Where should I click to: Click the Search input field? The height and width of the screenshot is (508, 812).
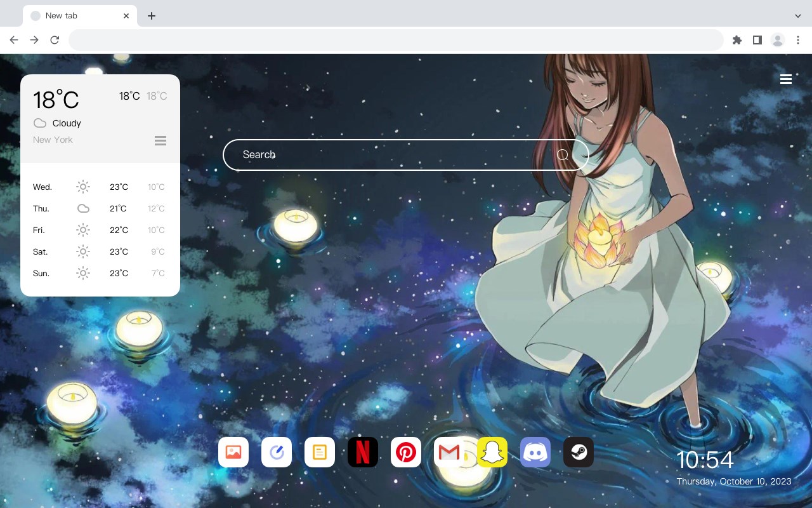(x=406, y=155)
